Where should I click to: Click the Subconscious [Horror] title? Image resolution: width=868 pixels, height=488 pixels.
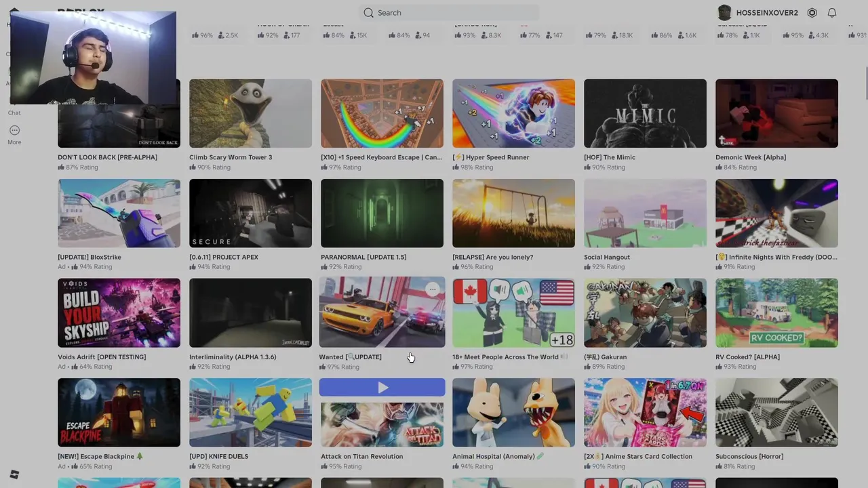pyautogui.click(x=749, y=456)
